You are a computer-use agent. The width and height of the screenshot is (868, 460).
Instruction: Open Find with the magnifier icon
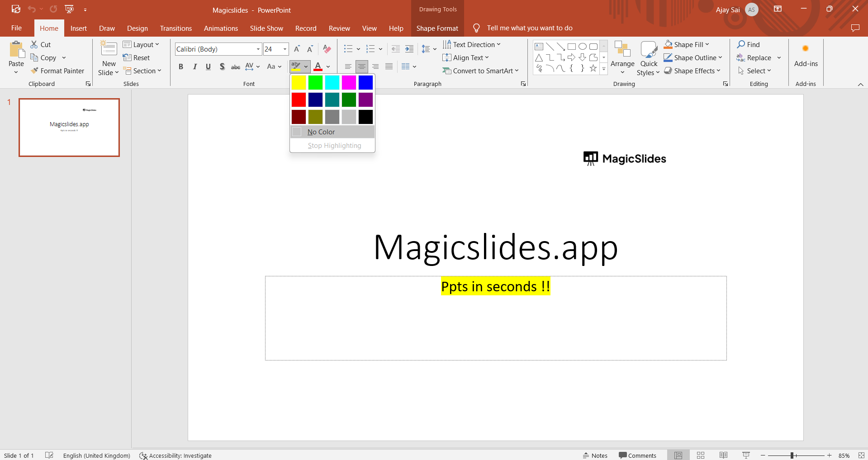click(x=741, y=44)
